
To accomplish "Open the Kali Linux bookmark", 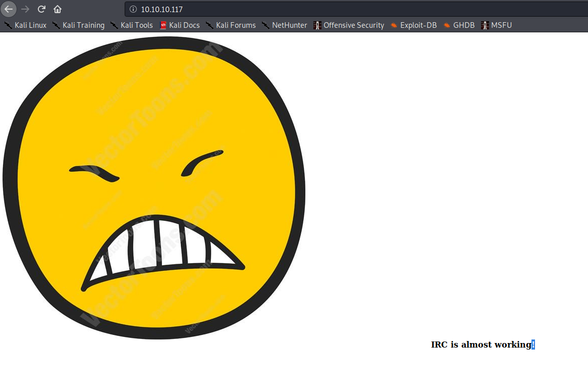I will point(30,25).
